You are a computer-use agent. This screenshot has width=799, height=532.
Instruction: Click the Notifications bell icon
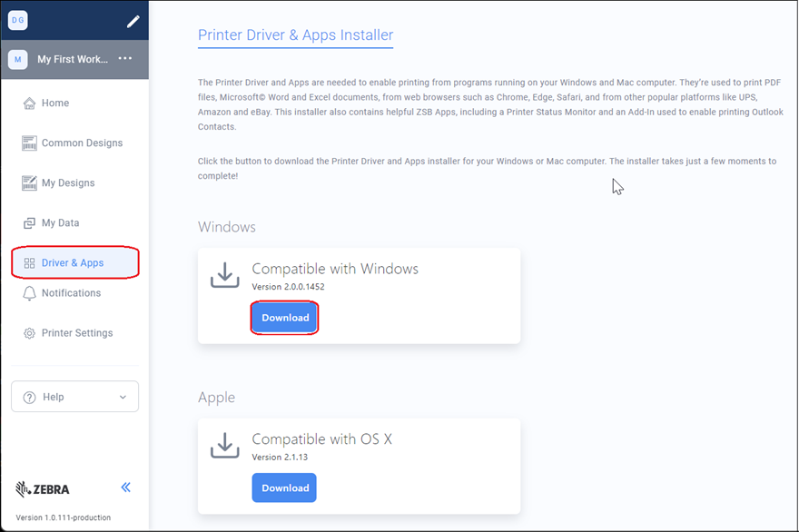(29, 293)
